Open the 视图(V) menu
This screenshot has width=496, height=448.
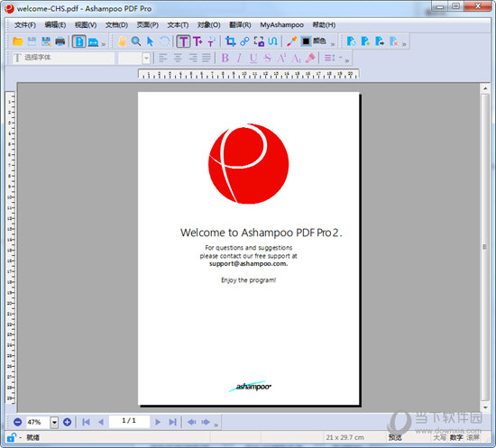[86, 24]
